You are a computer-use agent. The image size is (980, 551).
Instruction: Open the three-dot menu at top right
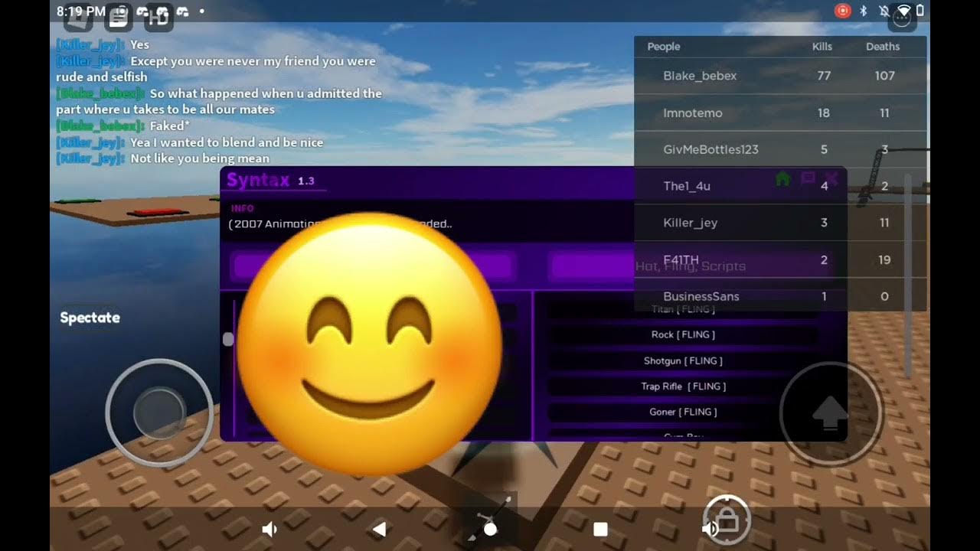point(902,19)
